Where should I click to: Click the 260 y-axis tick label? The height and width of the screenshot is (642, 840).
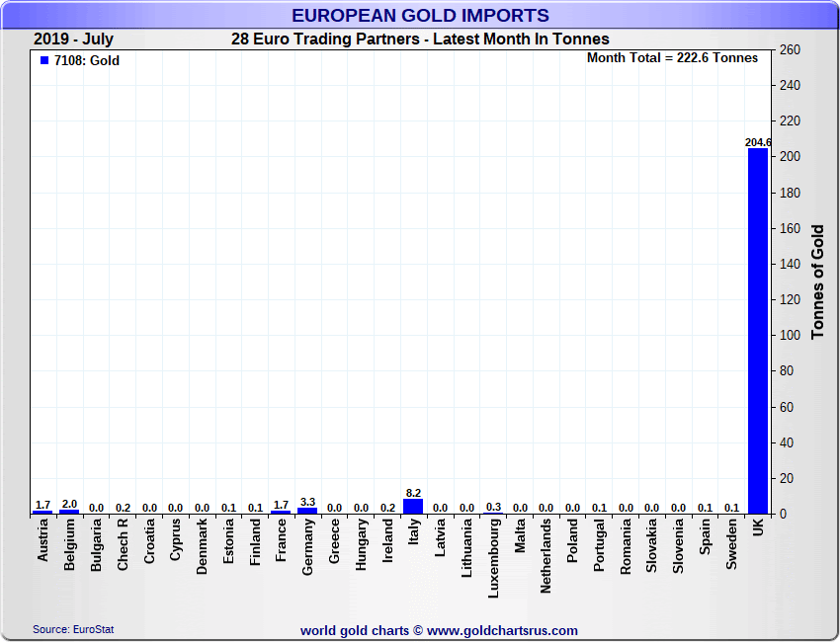[790, 49]
